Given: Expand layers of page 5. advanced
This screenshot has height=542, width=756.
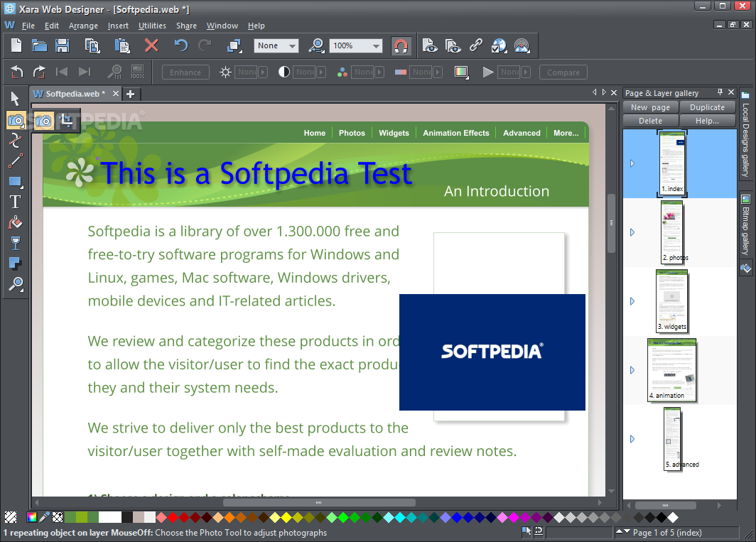Looking at the screenshot, I should point(632,439).
